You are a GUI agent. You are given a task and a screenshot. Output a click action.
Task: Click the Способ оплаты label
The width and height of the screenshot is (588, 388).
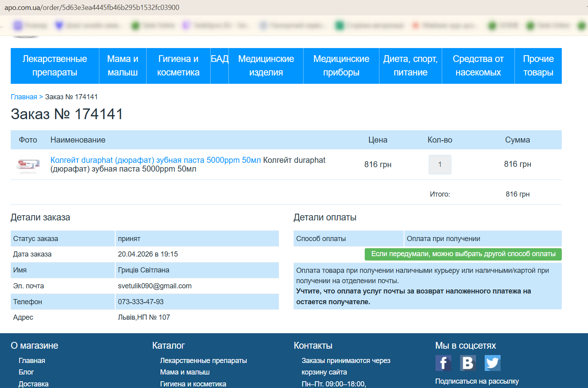321,239
